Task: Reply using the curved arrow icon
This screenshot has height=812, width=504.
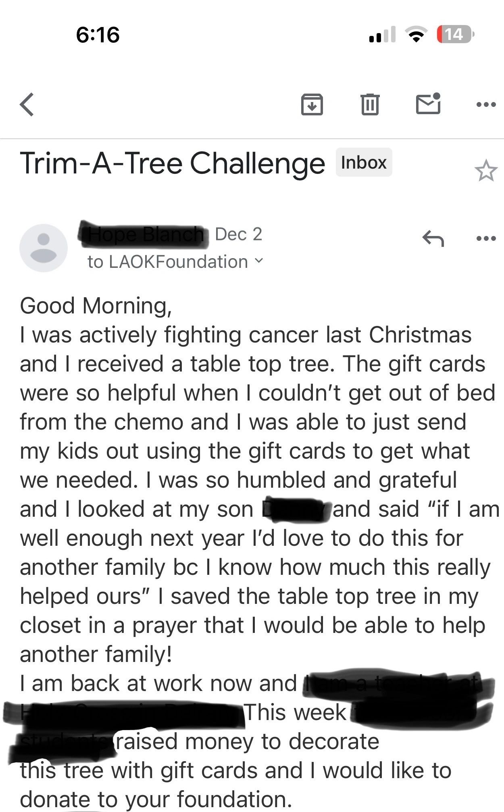Action: click(x=433, y=238)
